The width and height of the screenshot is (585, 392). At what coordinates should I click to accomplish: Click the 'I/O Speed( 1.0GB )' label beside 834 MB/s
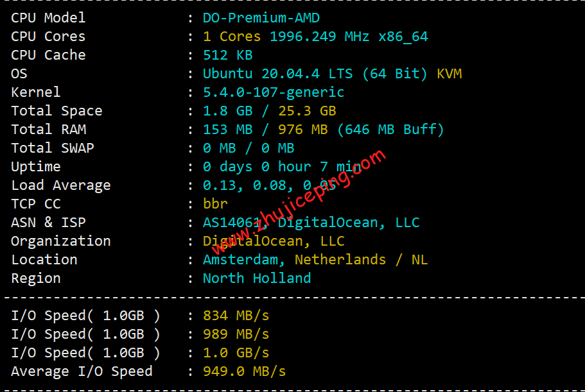86,316
